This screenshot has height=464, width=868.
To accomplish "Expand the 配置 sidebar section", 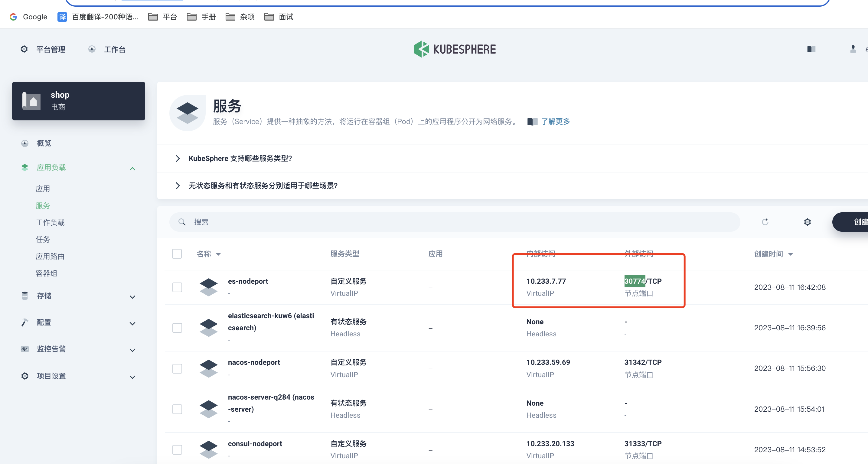I will click(132, 323).
